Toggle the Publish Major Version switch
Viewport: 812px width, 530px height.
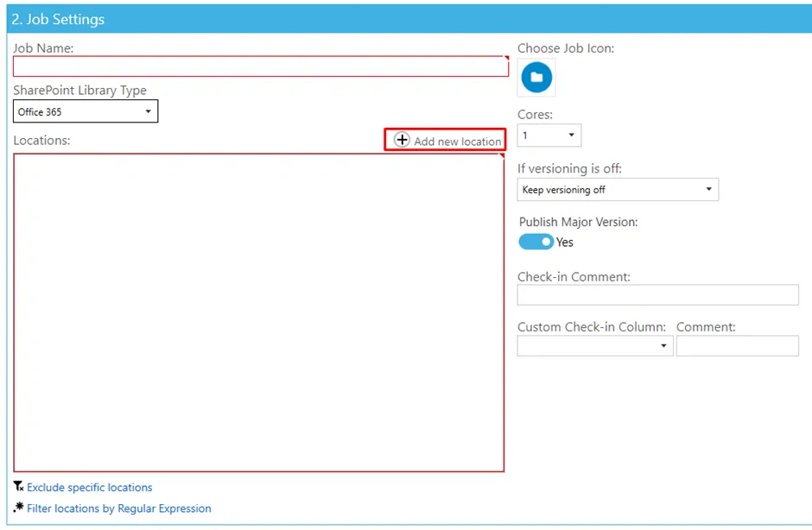pyautogui.click(x=536, y=242)
